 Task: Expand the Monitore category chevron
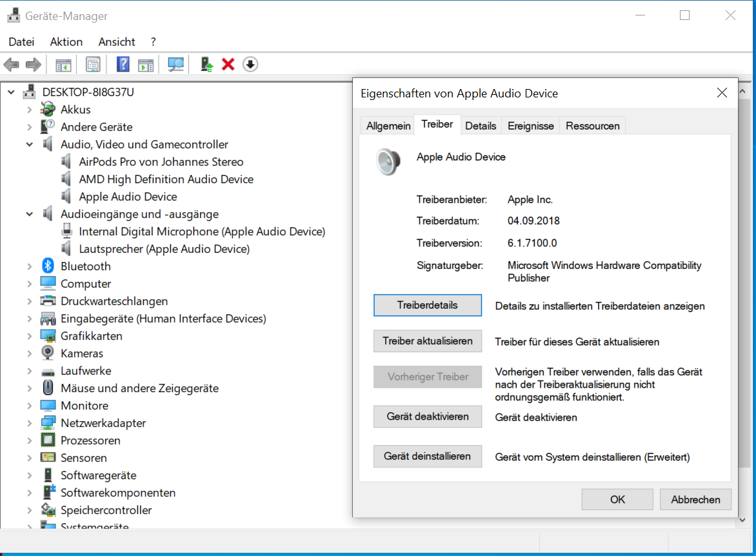30,406
